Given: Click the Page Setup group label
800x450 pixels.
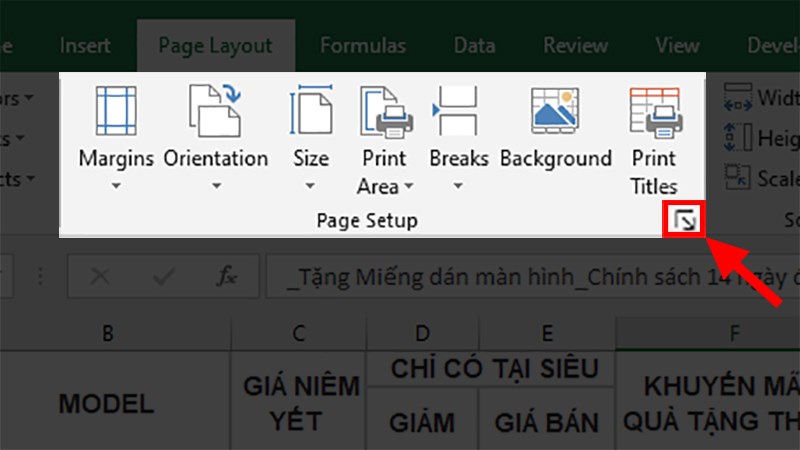Looking at the screenshot, I should point(367,220).
